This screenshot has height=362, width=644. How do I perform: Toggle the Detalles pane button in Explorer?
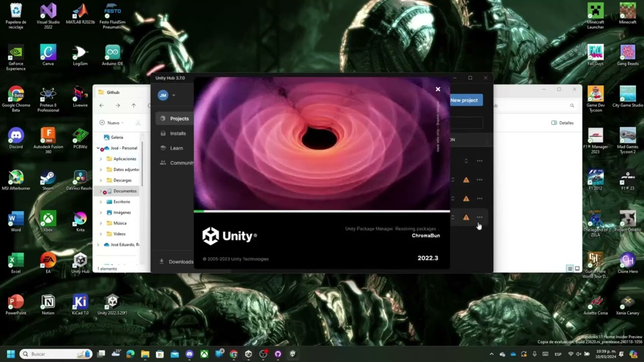pyautogui.click(x=562, y=123)
